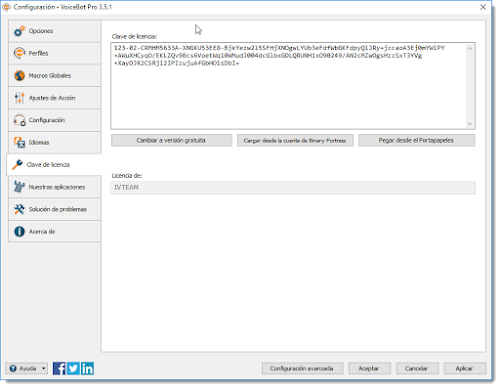Click the Clave de licencia key icon

17,164
